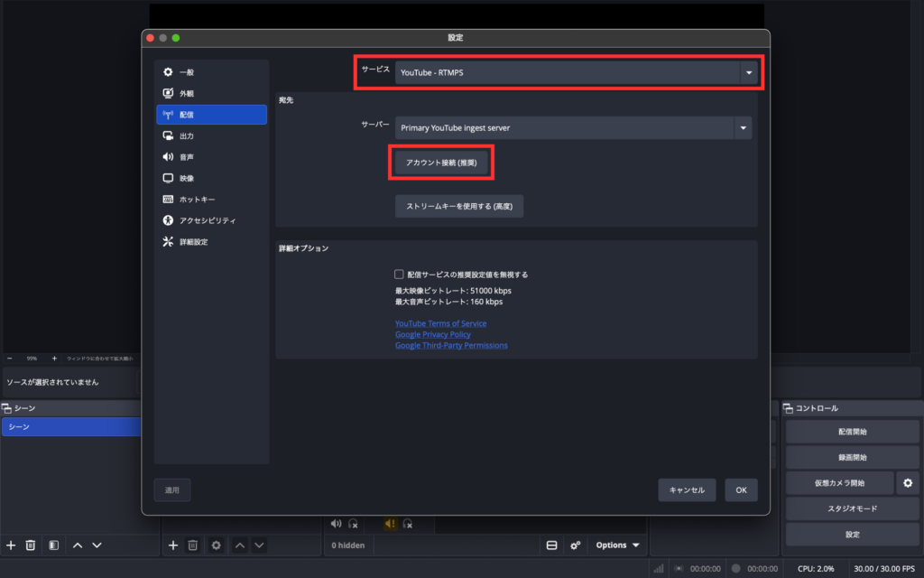
Task: Click 仮想カメラ開始 in the controls dock
Action: [x=840, y=483]
